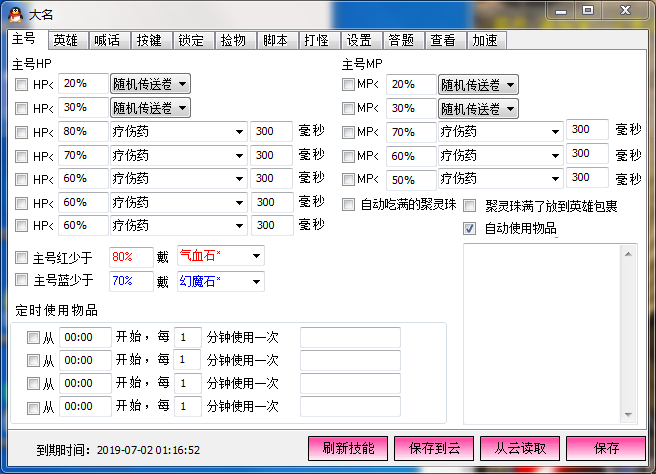Open 随机传送卷 dropdown for HP< 20%
Image resolution: width=656 pixels, height=474 pixels.
[150, 84]
